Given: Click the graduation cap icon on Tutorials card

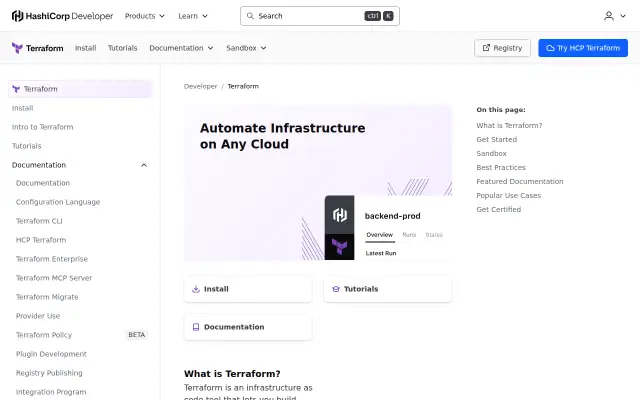Looking at the screenshot, I should pos(336,289).
